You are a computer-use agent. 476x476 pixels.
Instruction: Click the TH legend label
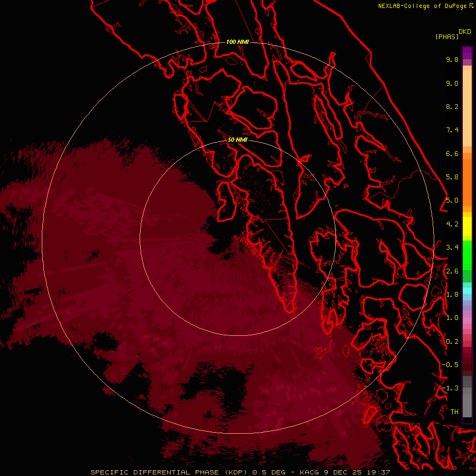click(454, 412)
